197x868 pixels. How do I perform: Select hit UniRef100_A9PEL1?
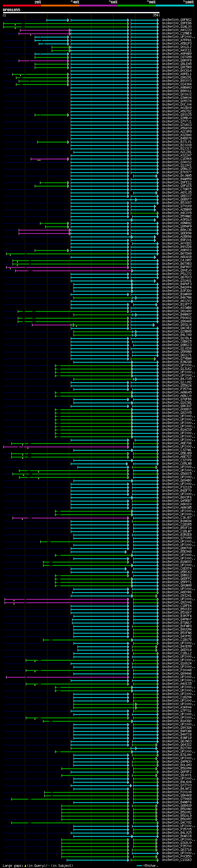click(176, 74)
